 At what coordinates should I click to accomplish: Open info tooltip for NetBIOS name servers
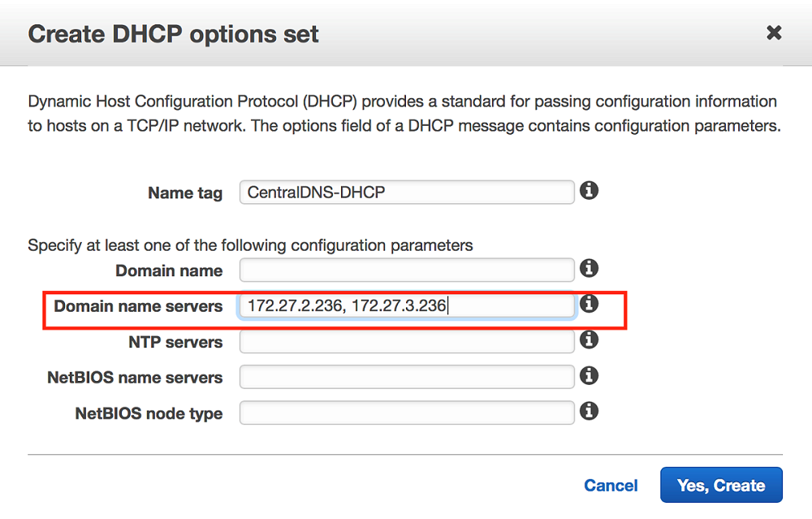point(590,376)
